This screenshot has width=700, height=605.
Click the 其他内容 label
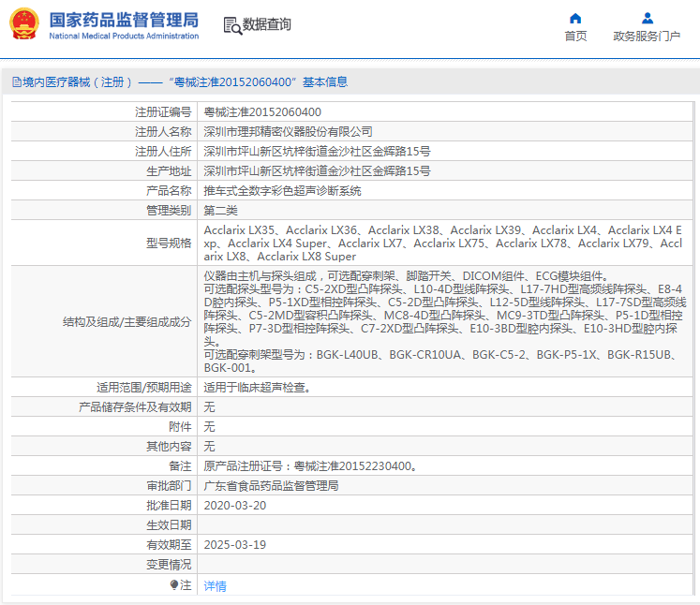(x=169, y=446)
